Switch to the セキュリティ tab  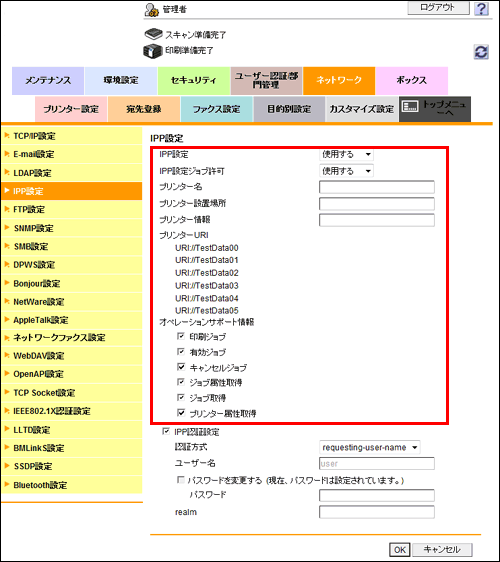point(194,81)
